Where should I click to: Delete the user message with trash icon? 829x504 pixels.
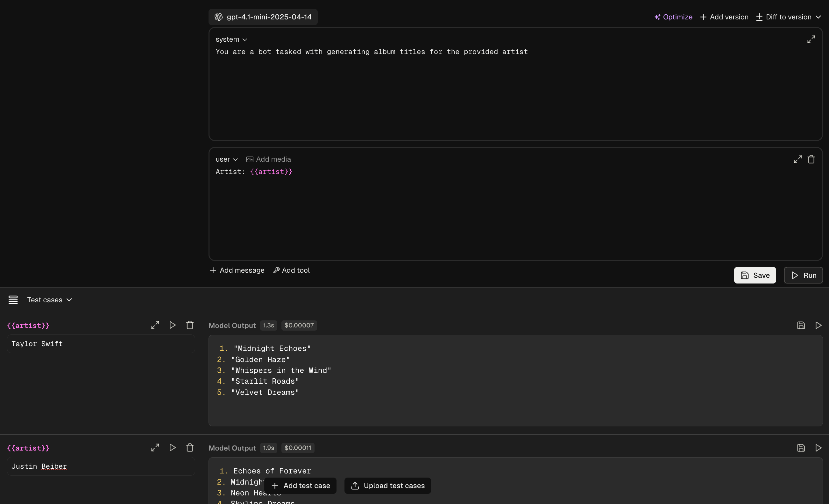(x=811, y=159)
